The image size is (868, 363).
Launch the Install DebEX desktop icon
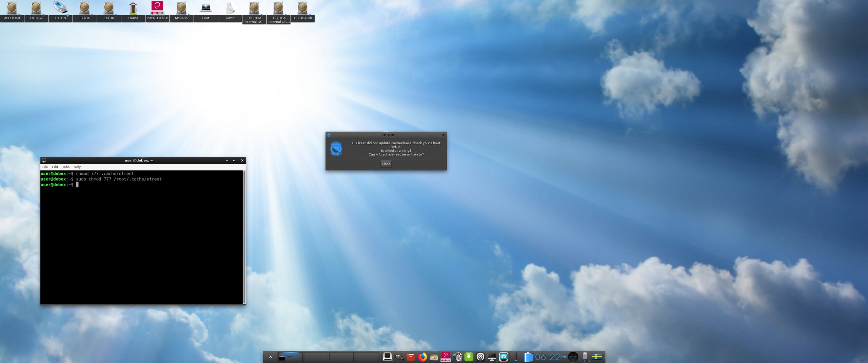coord(157,10)
